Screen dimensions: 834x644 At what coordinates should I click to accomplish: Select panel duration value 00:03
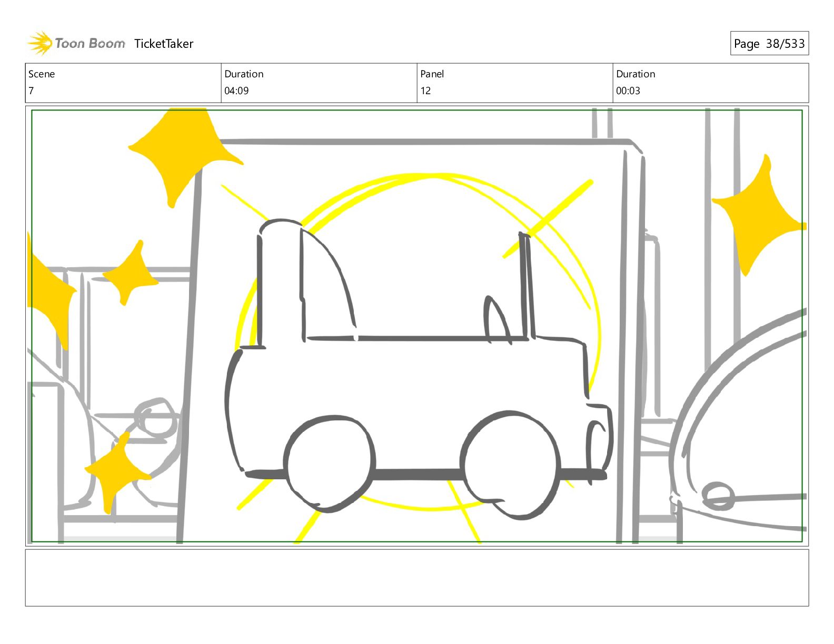pyautogui.click(x=628, y=90)
